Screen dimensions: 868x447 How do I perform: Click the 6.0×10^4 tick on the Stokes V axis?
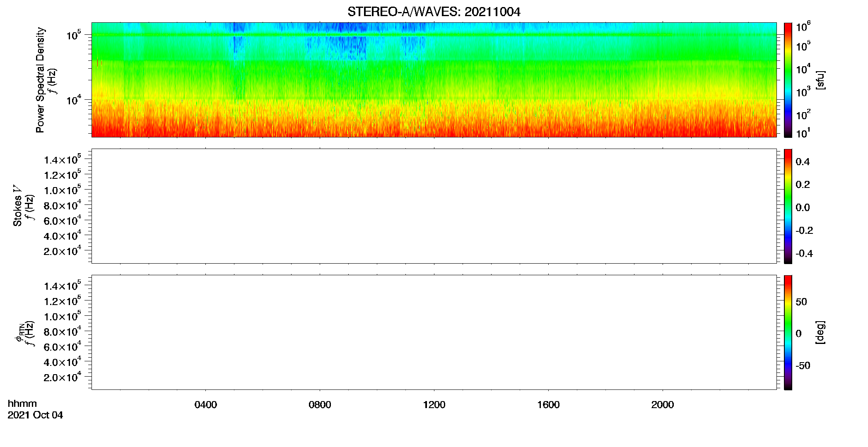click(62, 220)
